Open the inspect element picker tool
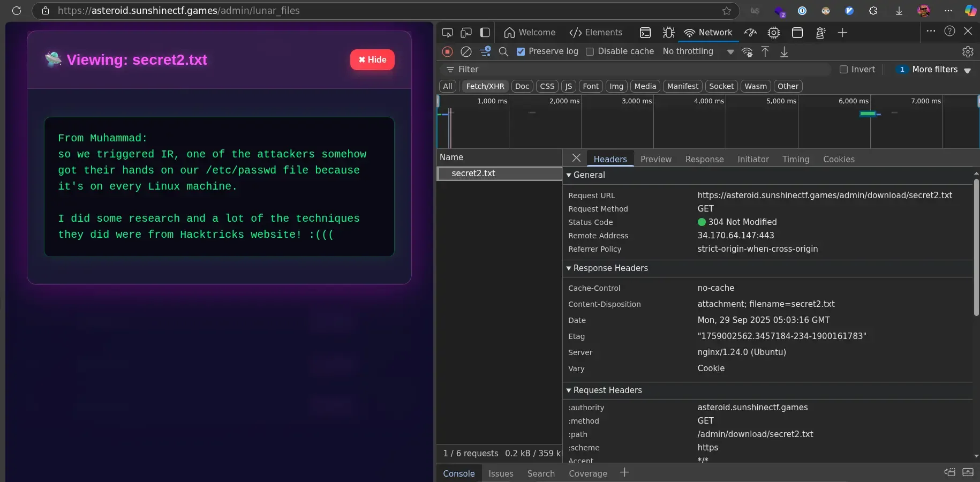The height and width of the screenshot is (482, 980). [x=447, y=33]
